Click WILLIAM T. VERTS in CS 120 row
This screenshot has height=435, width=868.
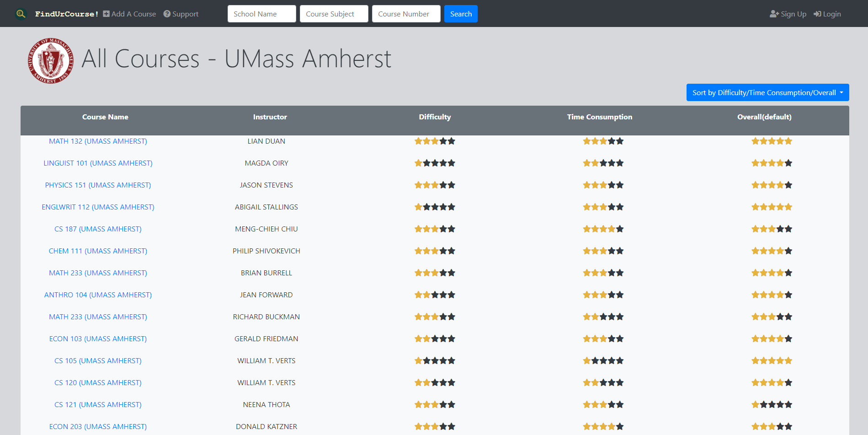click(266, 383)
